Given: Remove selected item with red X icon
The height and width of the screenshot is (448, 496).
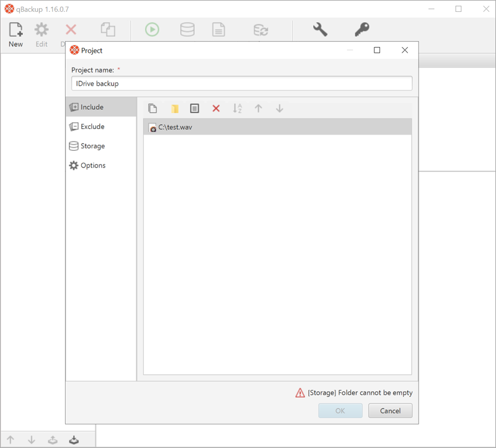Looking at the screenshot, I should [x=216, y=109].
